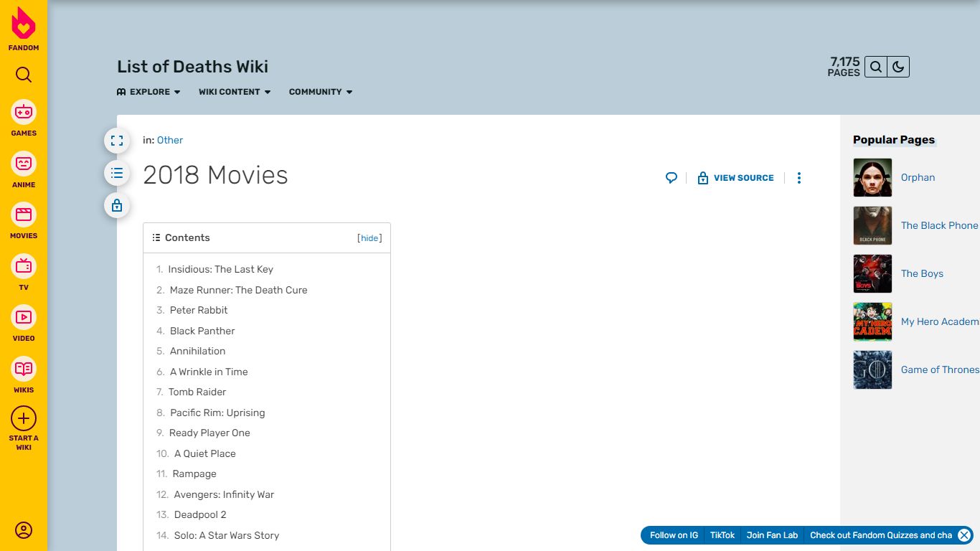The image size is (980, 551).
Task: Jump to A Quiet Place section
Action: [204, 453]
